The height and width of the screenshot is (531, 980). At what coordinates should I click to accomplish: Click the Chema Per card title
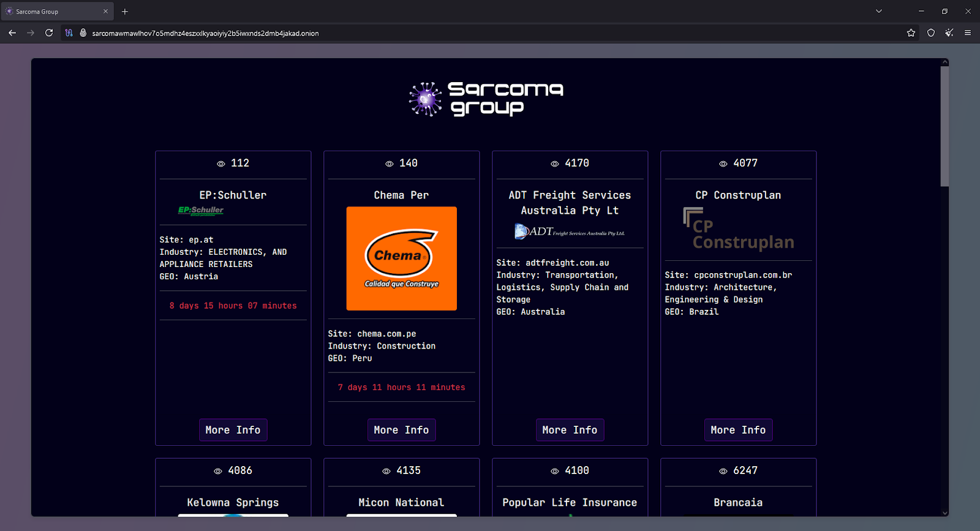[401, 195]
